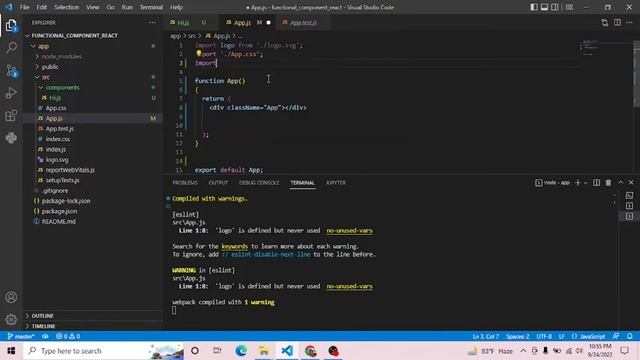This screenshot has height=360, width=640.
Task: Open the Explorer view in activity bar
Action: click(x=11, y=26)
